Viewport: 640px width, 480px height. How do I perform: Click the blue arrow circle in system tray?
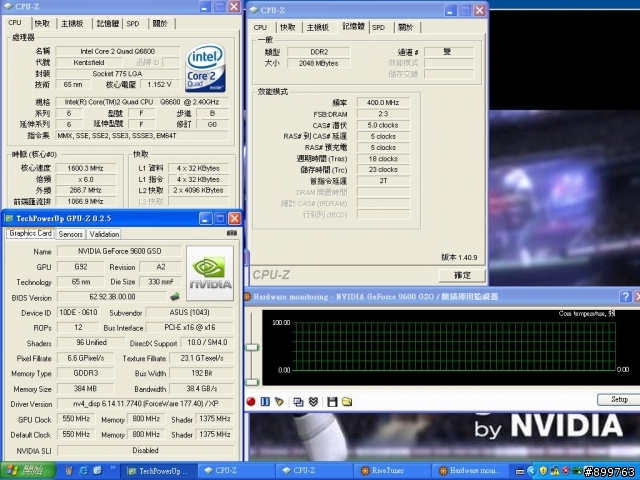pos(531,471)
